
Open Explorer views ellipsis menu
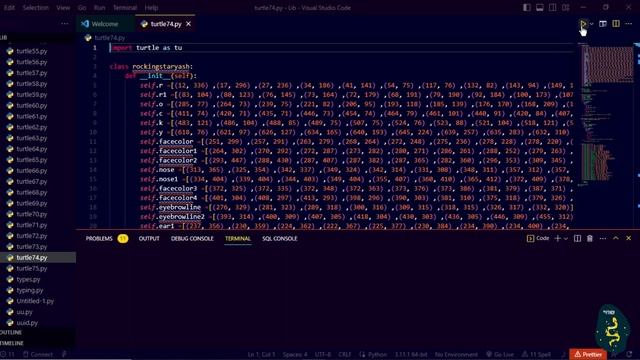(64, 24)
